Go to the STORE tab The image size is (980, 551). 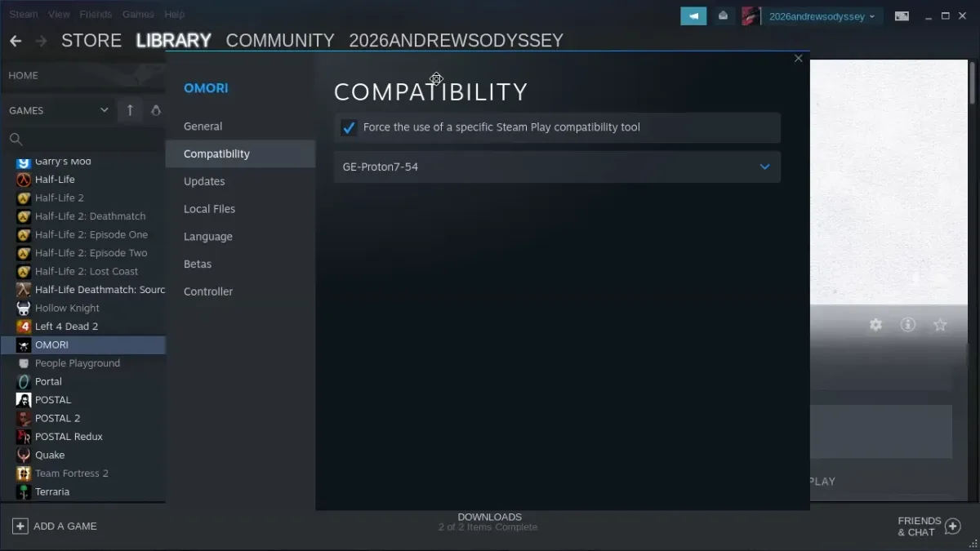click(x=91, y=41)
